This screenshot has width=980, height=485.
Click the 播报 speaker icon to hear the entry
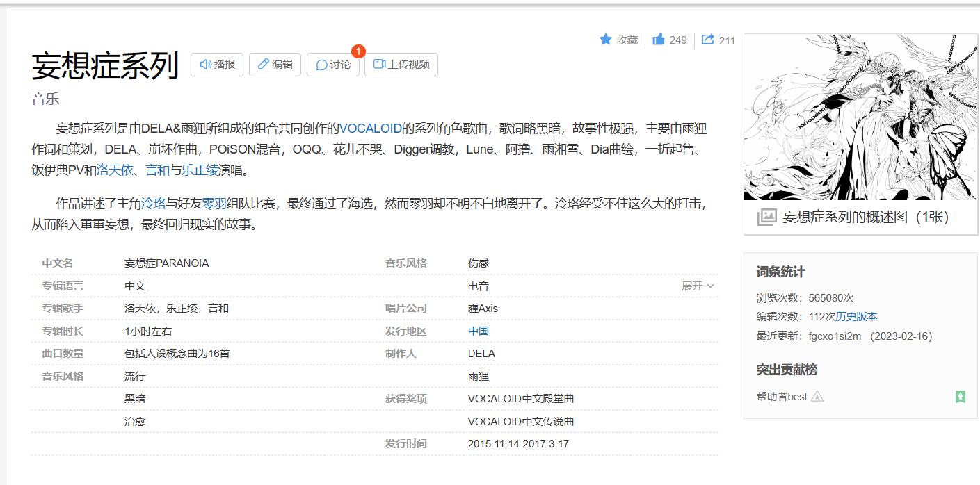[x=205, y=65]
